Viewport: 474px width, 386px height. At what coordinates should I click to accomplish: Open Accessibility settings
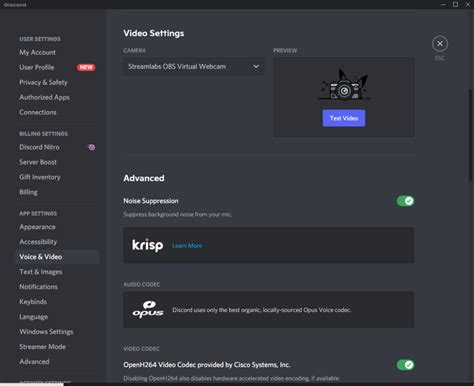tap(38, 242)
